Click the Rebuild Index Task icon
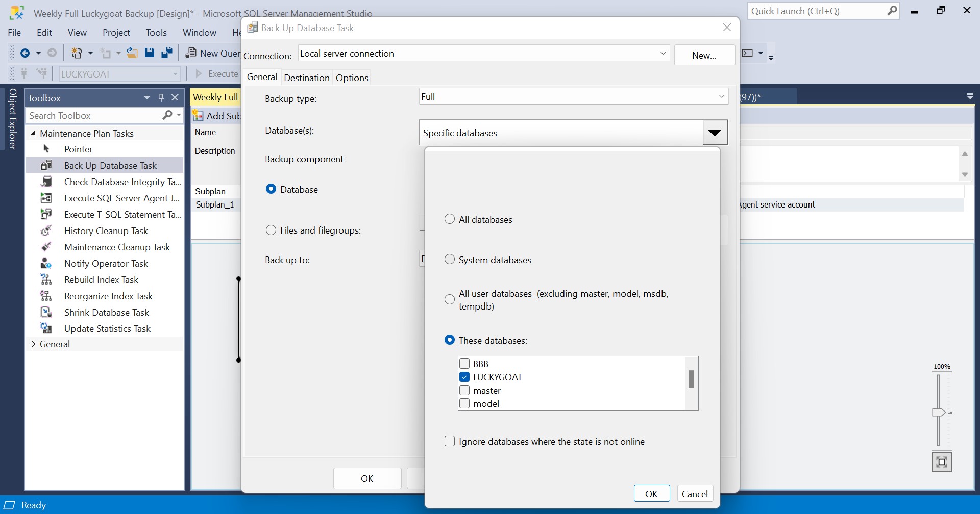The width and height of the screenshot is (980, 514). pos(46,279)
